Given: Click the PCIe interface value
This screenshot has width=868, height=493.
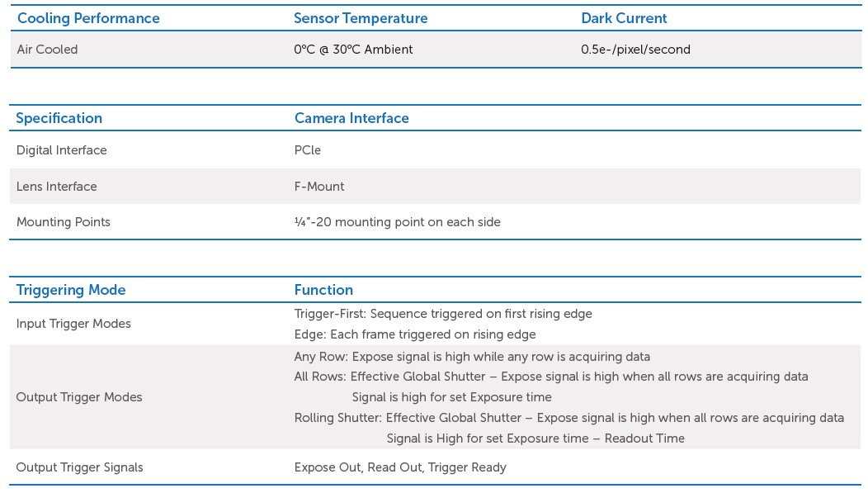Looking at the screenshot, I should coord(307,150).
